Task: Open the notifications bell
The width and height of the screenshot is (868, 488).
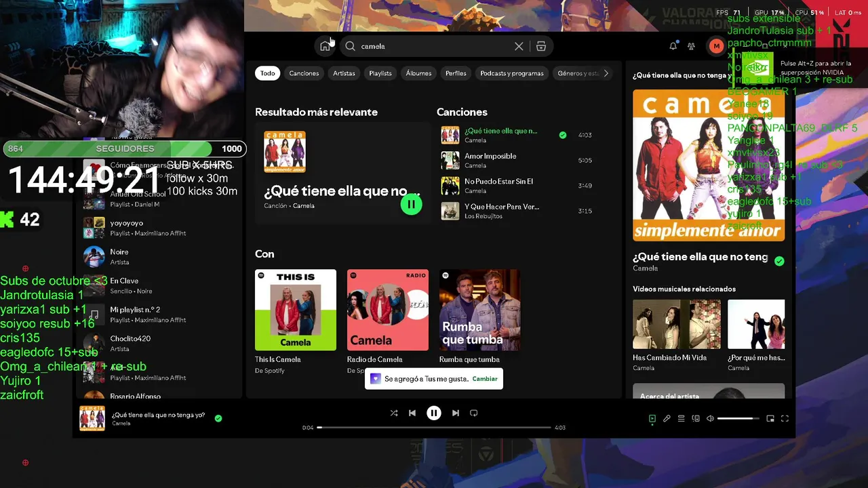Action: (673, 46)
